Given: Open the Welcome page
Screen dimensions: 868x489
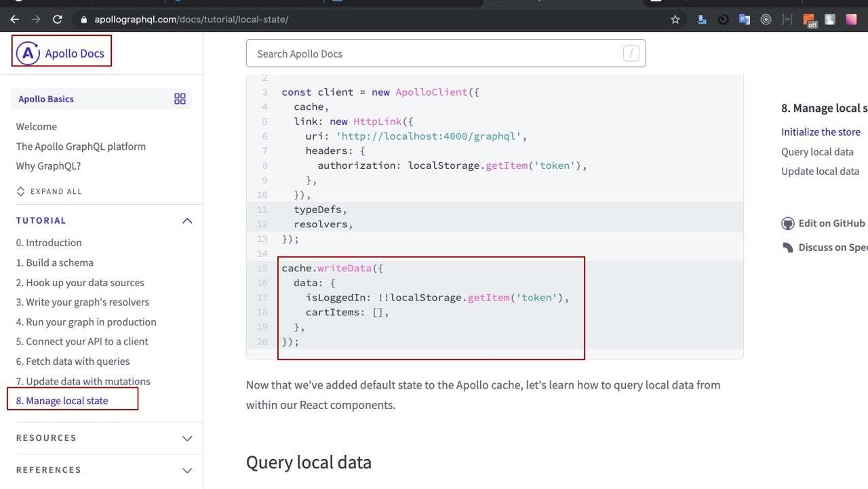Looking at the screenshot, I should coord(37,127).
